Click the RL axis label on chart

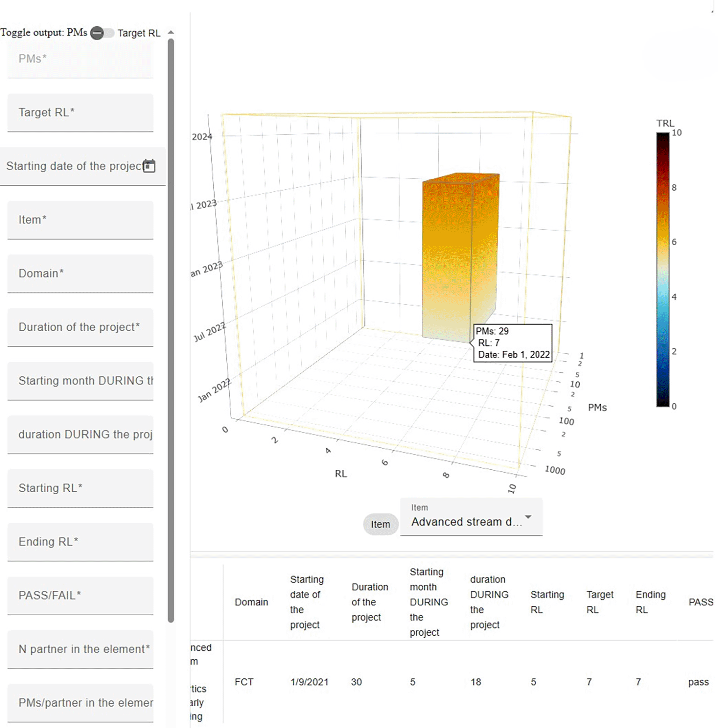point(341,473)
